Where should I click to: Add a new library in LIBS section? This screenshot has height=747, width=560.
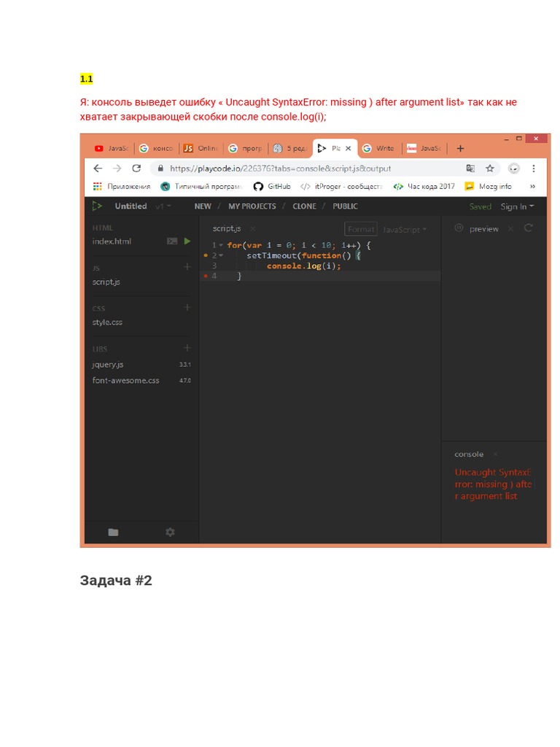tap(187, 348)
